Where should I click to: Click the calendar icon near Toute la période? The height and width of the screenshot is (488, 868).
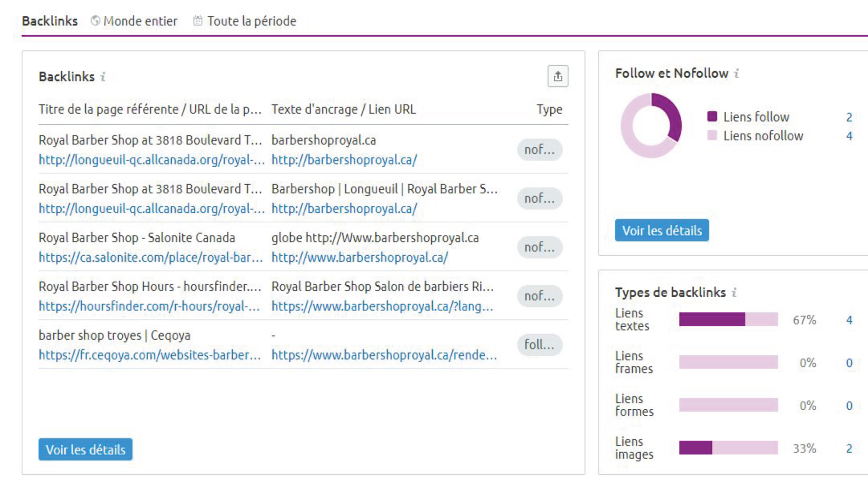coord(198,21)
